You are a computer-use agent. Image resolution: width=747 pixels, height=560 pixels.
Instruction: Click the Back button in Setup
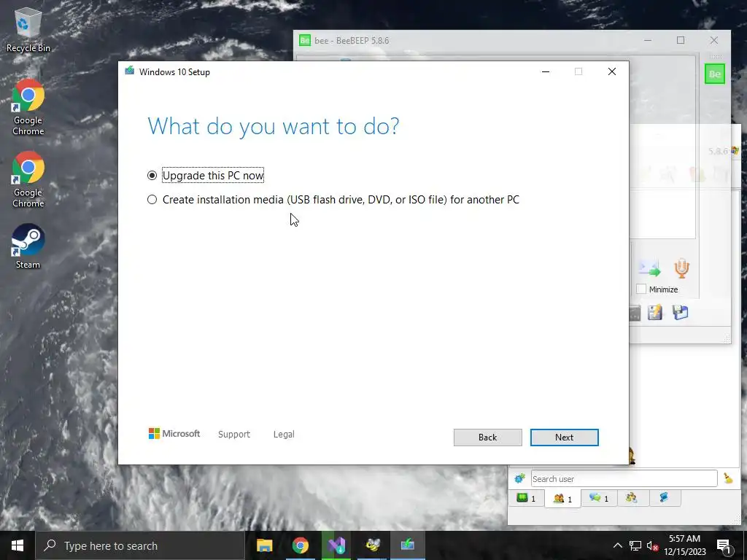click(x=487, y=437)
